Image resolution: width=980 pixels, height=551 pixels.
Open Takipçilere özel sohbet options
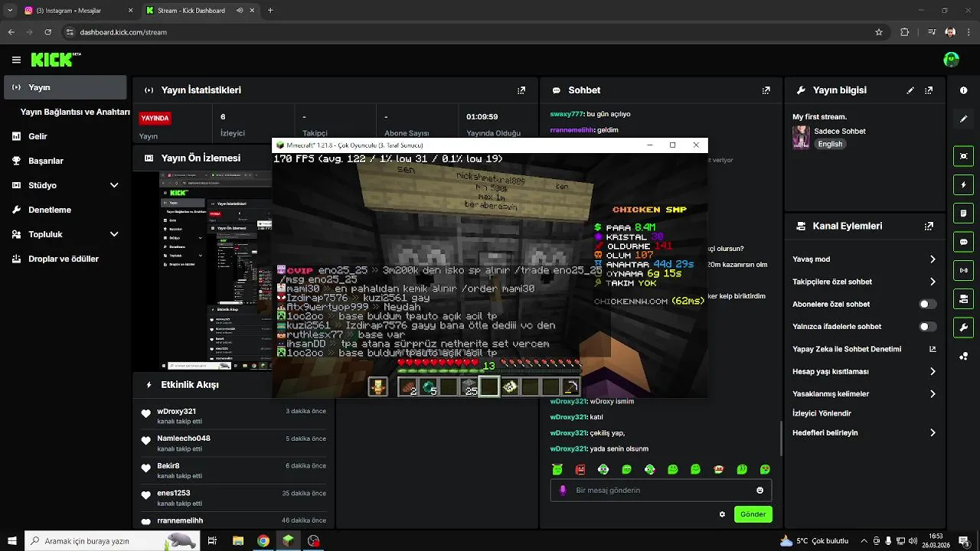(864, 282)
